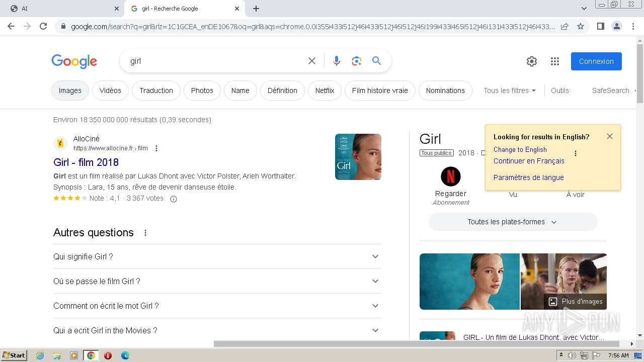Image resolution: width=644 pixels, height=362 pixels.
Task: Select the Traduction filter chip
Action: 156,90
